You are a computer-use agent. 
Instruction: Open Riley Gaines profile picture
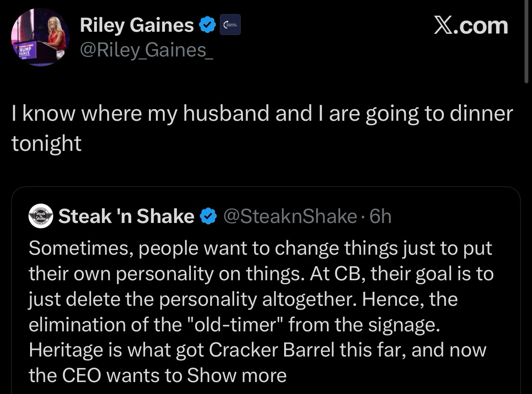pyautogui.click(x=40, y=37)
